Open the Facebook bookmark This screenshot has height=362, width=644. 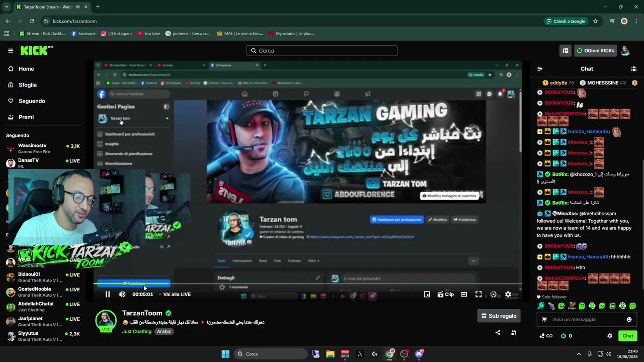click(83, 34)
